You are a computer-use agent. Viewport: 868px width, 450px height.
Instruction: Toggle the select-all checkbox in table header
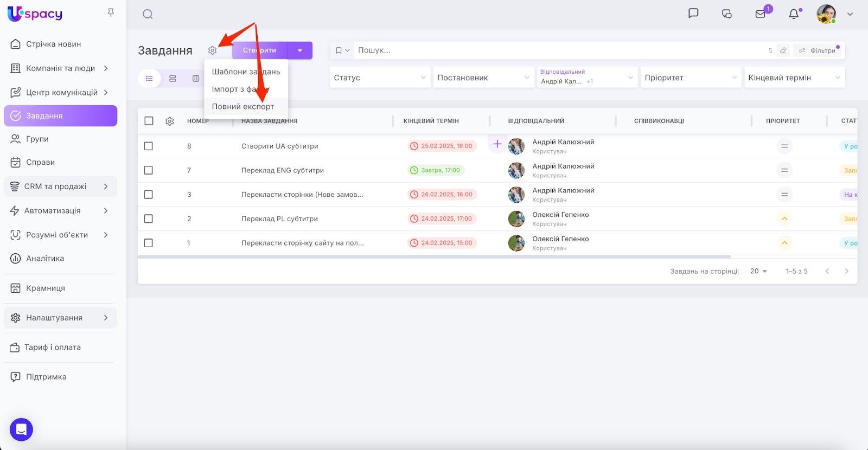(149, 121)
